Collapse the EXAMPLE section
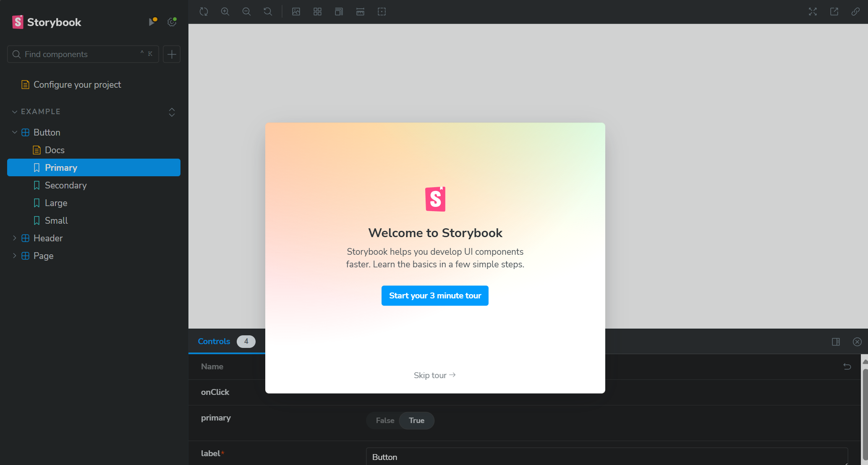The height and width of the screenshot is (465, 868). click(x=41, y=112)
